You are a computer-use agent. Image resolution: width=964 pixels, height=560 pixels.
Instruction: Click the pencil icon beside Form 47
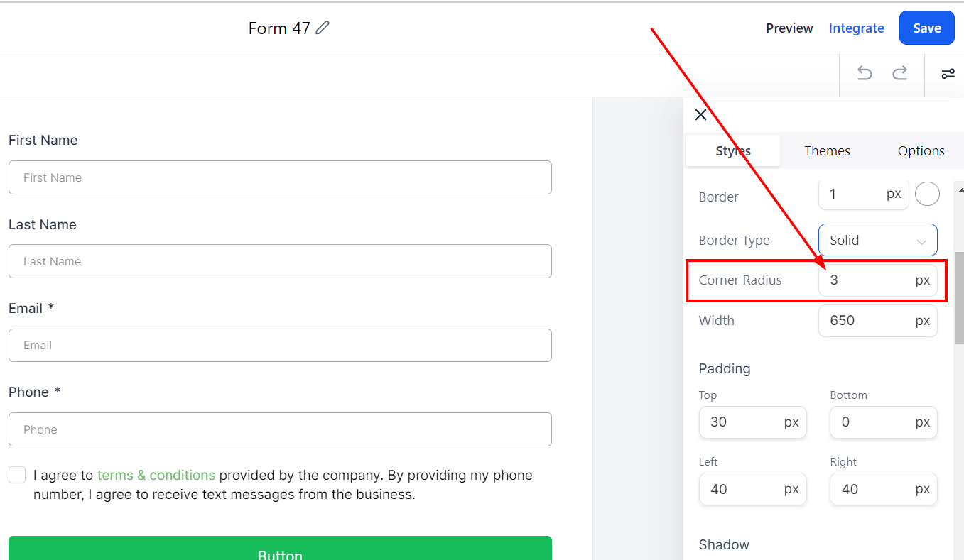pos(323,28)
